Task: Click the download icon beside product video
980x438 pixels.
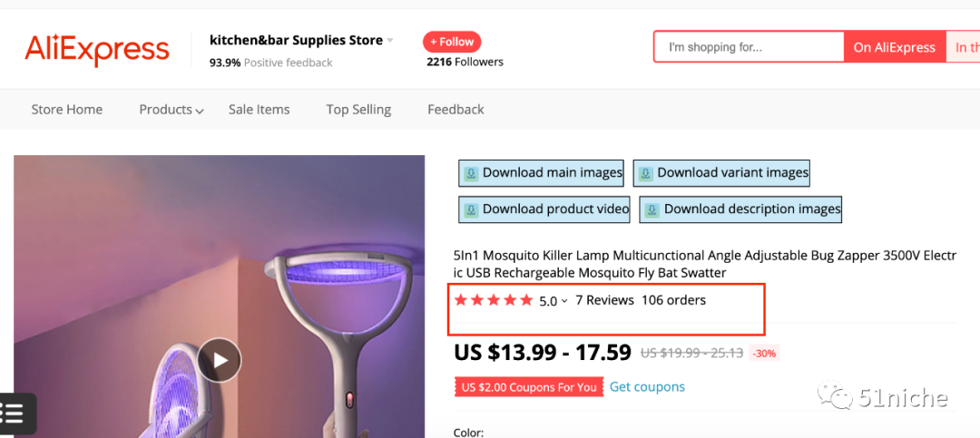Action: click(471, 209)
